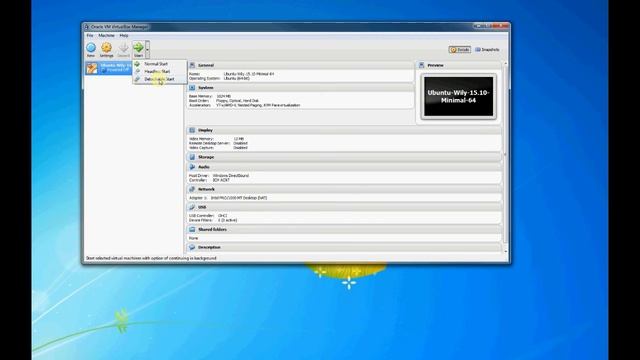Open the Help menu
Screen dimensions: 640x360
[124, 36]
